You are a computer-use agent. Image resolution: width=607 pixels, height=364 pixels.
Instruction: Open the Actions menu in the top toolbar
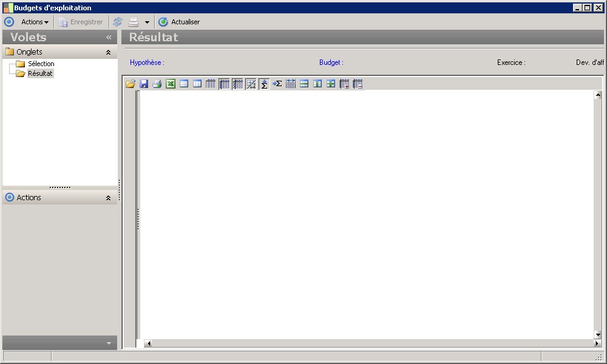coord(35,22)
